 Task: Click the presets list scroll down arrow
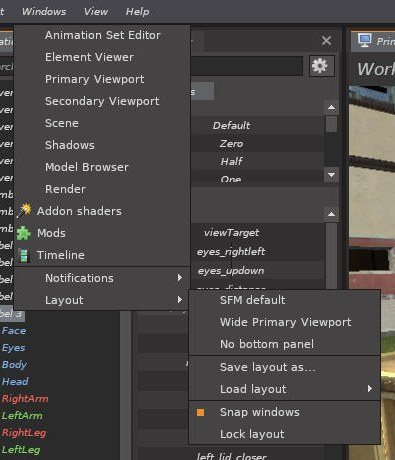click(331, 175)
